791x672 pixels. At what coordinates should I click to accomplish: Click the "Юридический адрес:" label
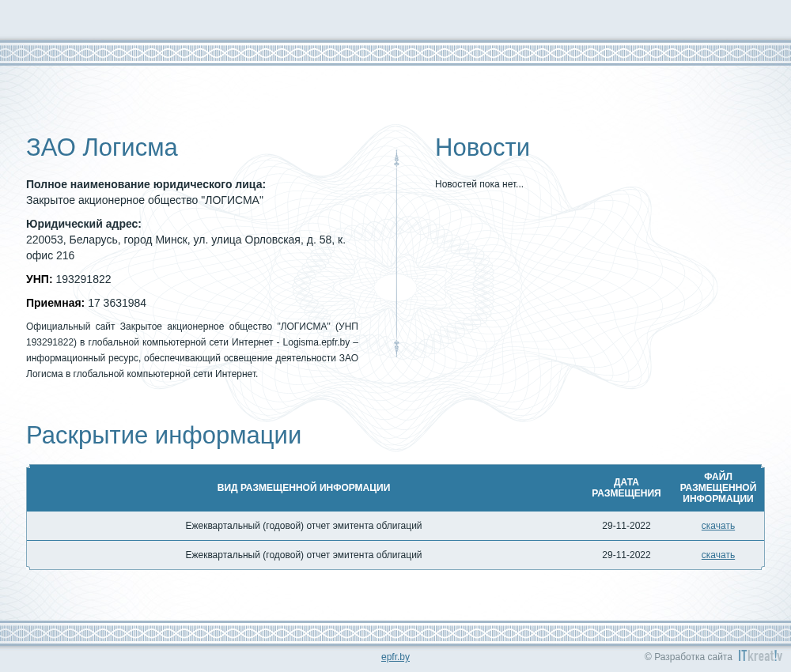point(84,224)
